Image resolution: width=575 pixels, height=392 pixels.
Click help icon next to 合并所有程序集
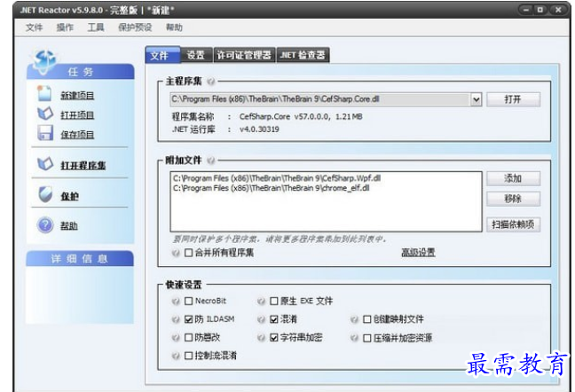pyautogui.click(x=176, y=253)
